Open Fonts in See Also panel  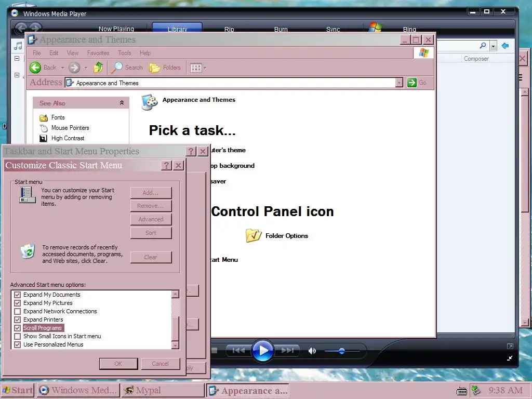point(58,117)
